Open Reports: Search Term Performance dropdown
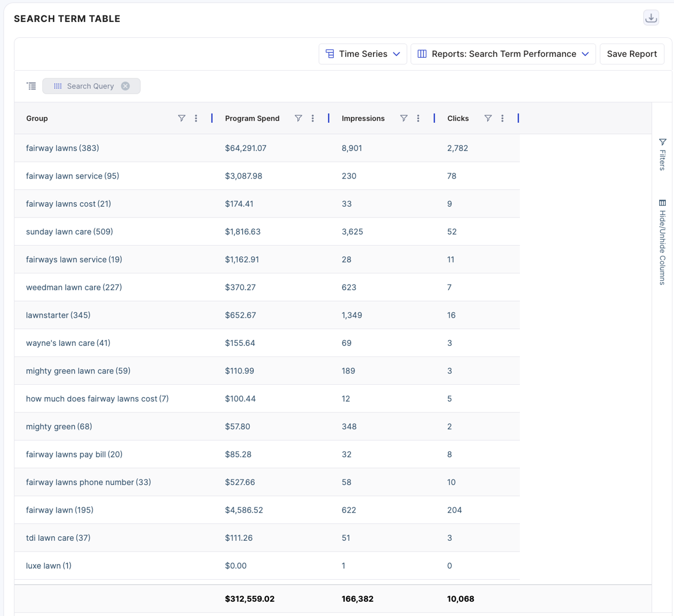The image size is (674, 616). (x=503, y=54)
